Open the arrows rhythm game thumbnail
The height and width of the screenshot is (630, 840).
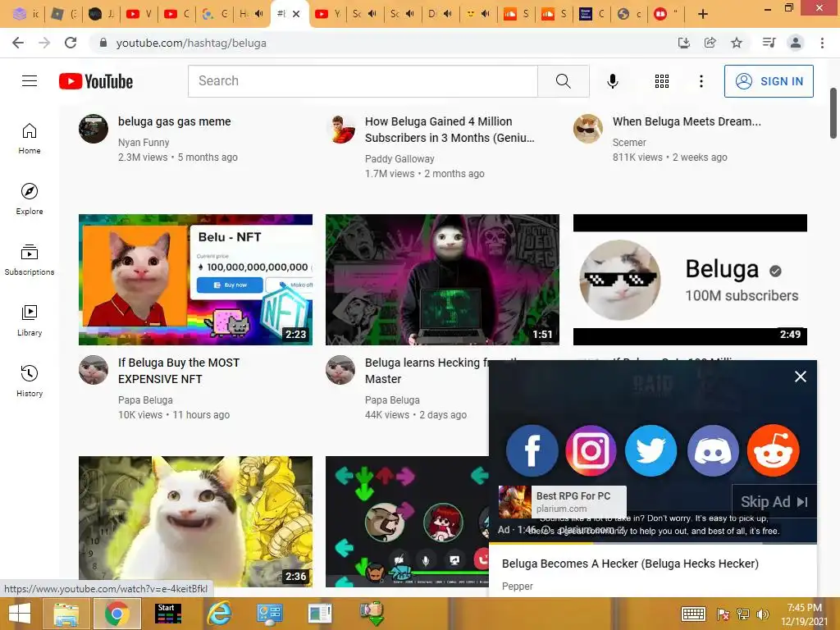pos(407,522)
